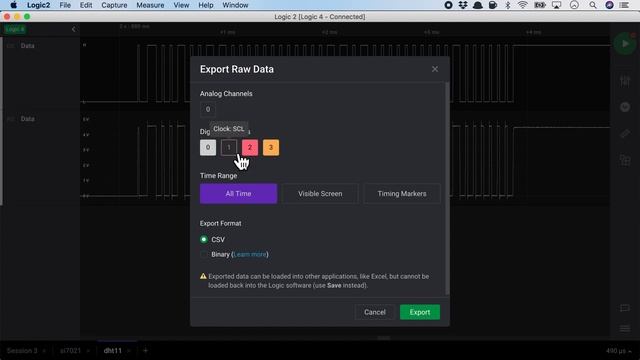Screen dimensions: 640x360
Task: Toggle pink digital channel 2
Action: click(x=250, y=147)
